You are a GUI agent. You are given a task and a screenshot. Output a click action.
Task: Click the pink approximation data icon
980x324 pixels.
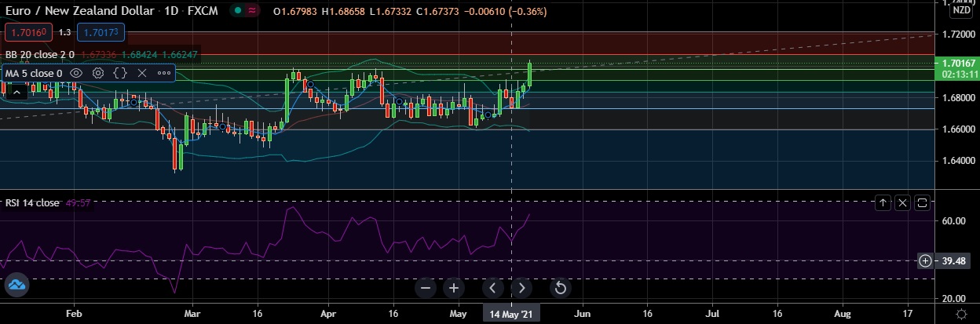253,12
